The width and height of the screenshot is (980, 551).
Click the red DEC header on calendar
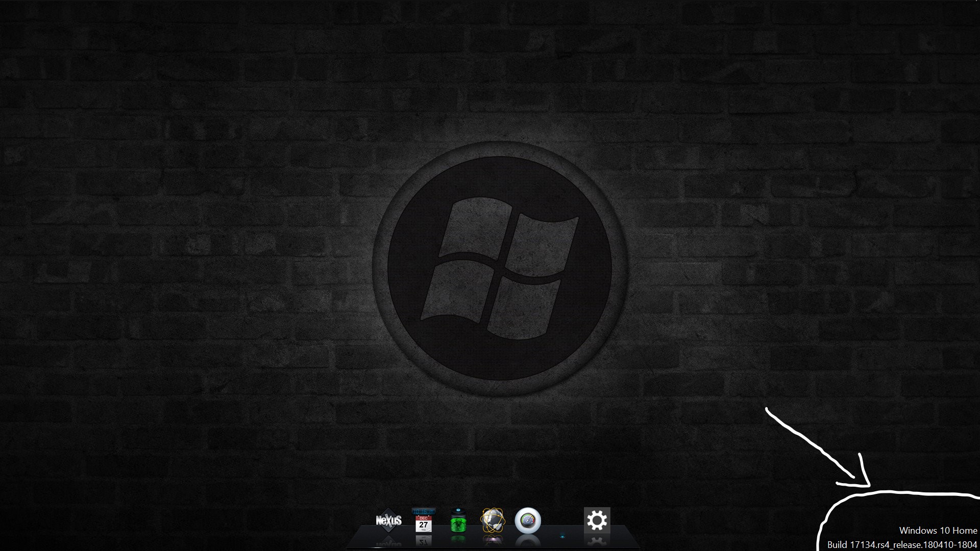tap(424, 518)
